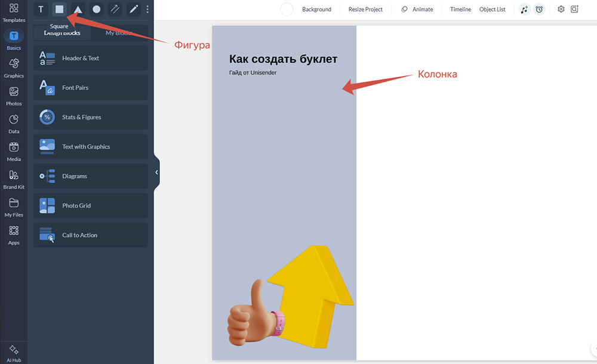Open the Diagrams block
This screenshot has width=597, height=364.
91,176
